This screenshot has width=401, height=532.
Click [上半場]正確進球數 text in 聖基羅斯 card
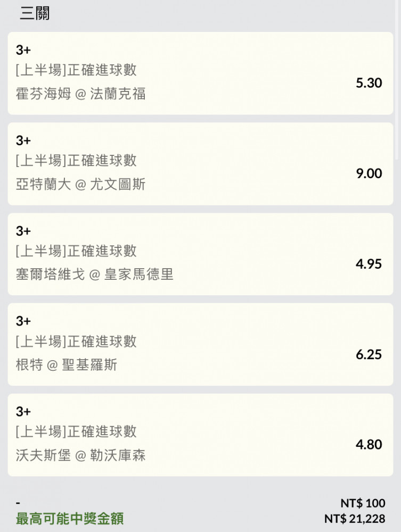76,342
